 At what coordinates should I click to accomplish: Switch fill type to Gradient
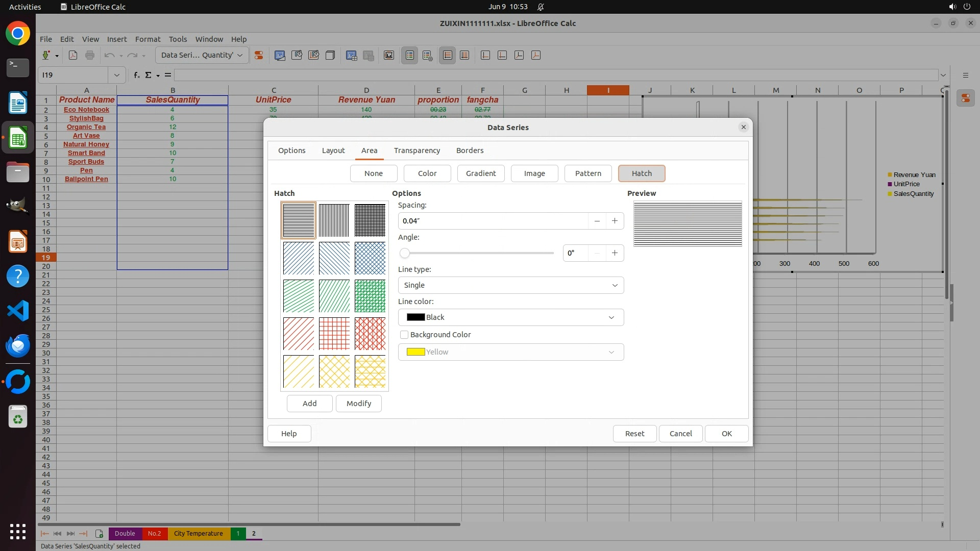(x=480, y=173)
